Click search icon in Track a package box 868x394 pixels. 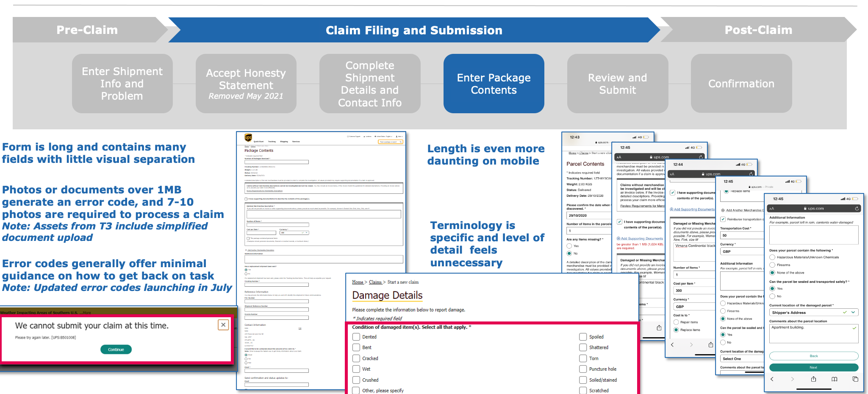[401, 142]
